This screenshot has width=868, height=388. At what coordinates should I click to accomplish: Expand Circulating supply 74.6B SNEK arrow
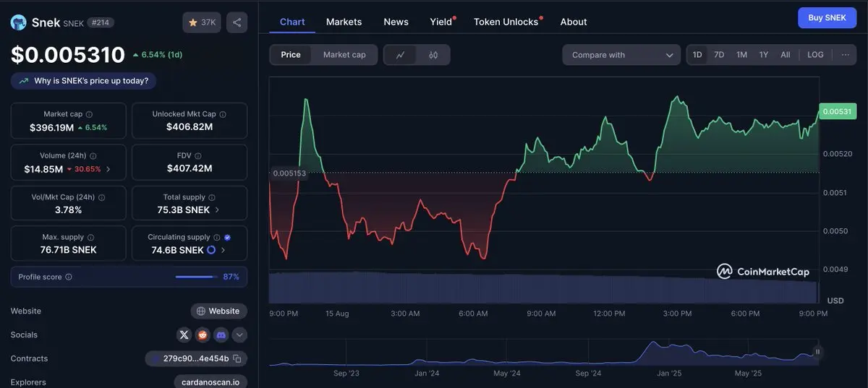pyautogui.click(x=223, y=250)
